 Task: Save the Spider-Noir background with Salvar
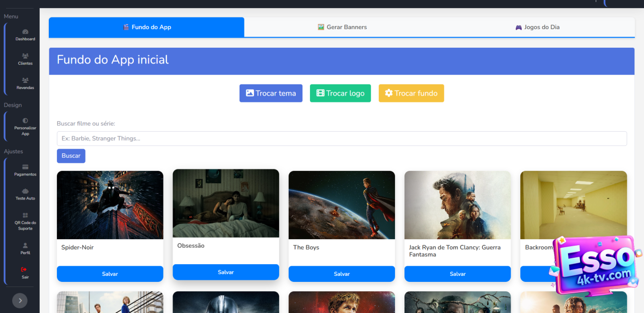click(110, 274)
